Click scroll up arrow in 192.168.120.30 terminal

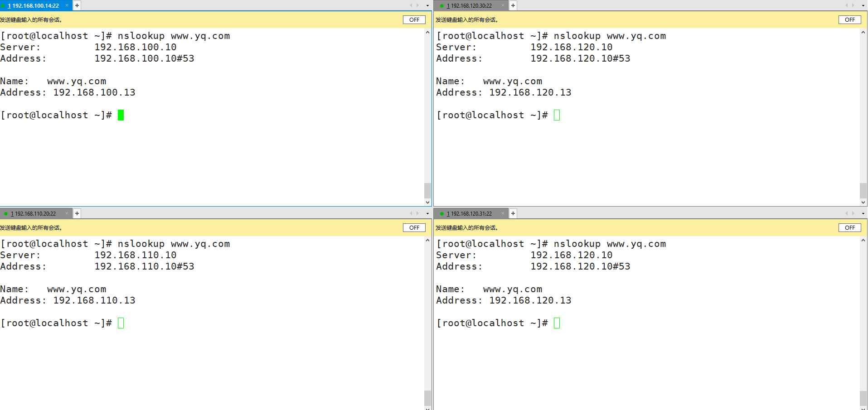863,32
